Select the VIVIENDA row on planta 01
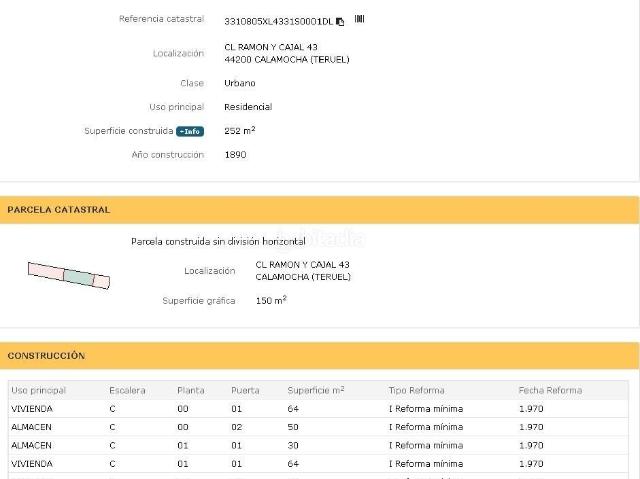The image size is (640, 479). coord(318,464)
